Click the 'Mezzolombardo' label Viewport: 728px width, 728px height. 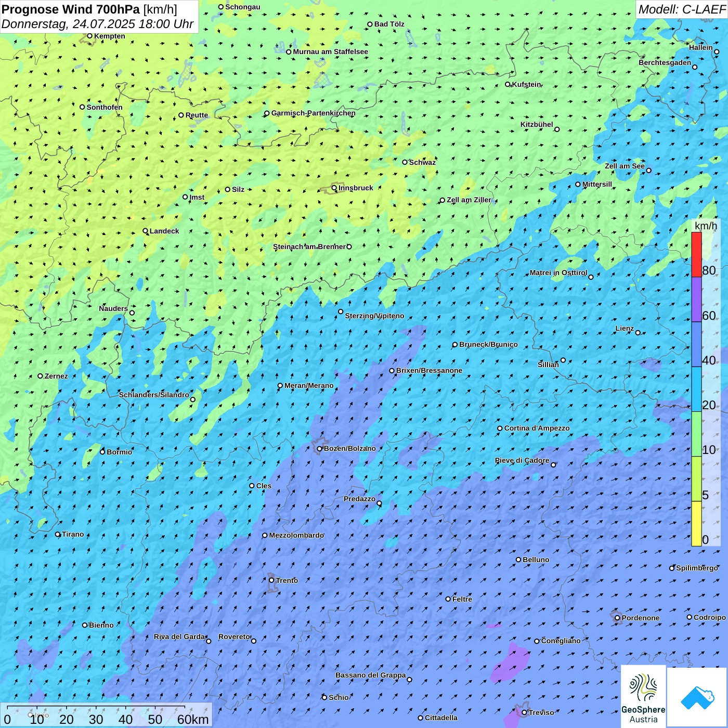(x=296, y=535)
